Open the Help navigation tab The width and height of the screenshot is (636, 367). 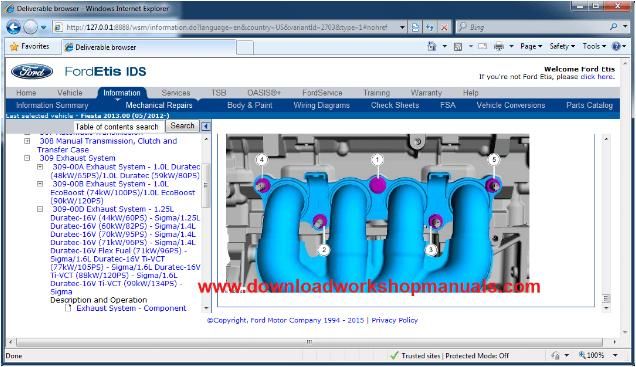tap(471, 93)
